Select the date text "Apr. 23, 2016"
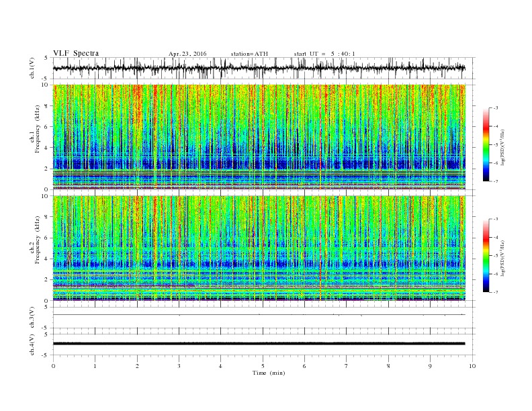The height and width of the screenshot is (411, 532). [187, 54]
